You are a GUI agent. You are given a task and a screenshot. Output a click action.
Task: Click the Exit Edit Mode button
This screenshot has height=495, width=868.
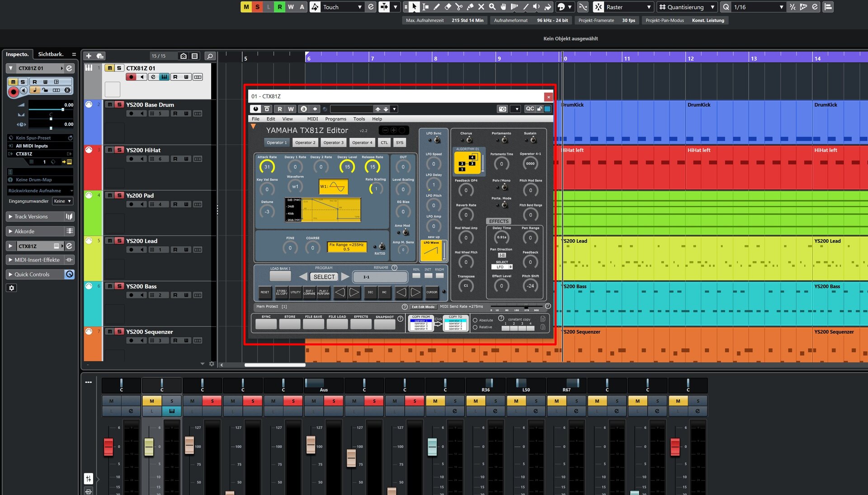click(x=423, y=306)
